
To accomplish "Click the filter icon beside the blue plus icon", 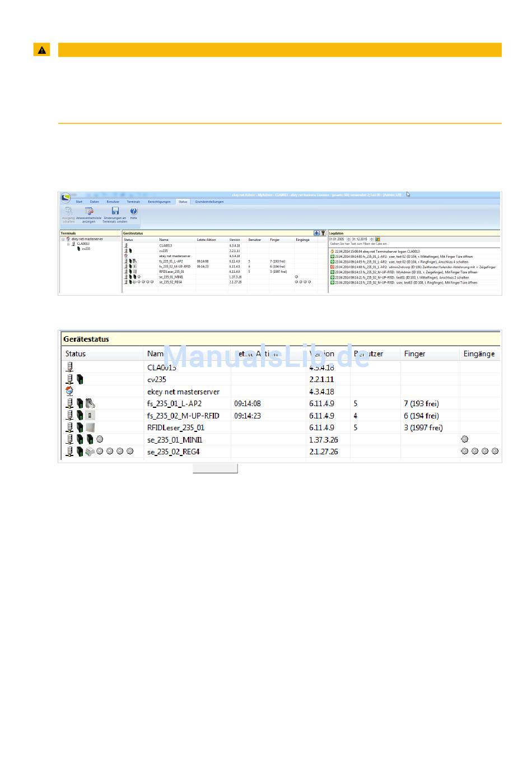I will (323, 233).
